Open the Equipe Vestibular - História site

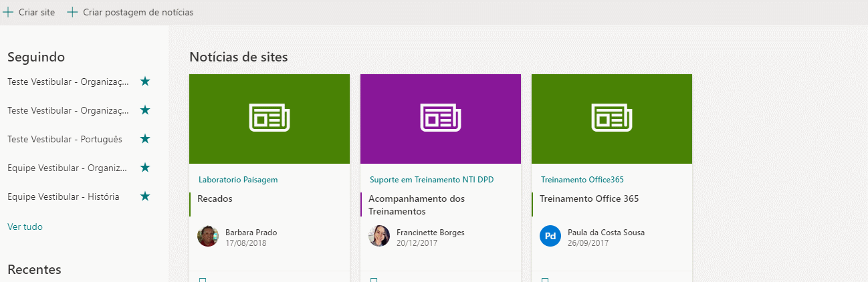(x=64, y=196)
